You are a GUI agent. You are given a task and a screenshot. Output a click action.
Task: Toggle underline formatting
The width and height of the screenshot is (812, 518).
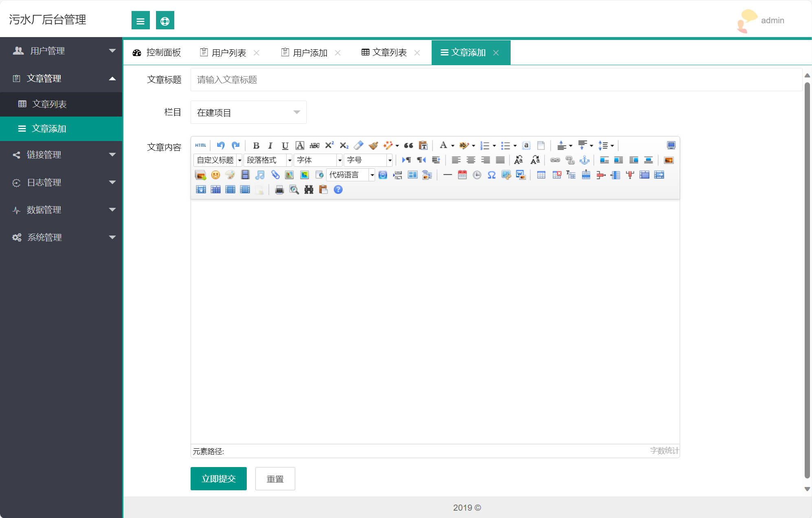click(284, 145)
